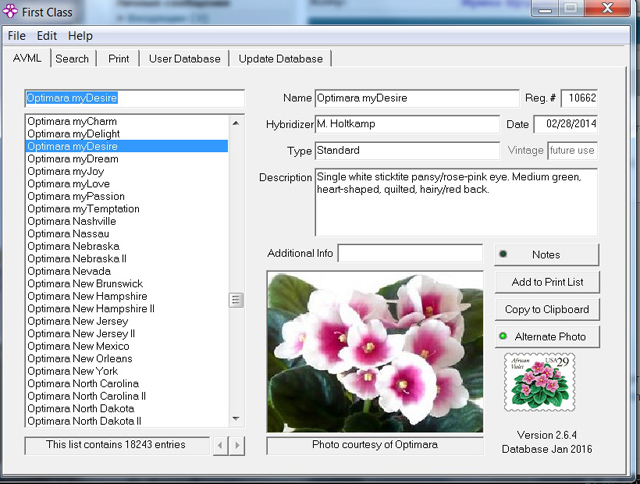
Task: Select Optimara myDelight in the list
Action: 127,134
